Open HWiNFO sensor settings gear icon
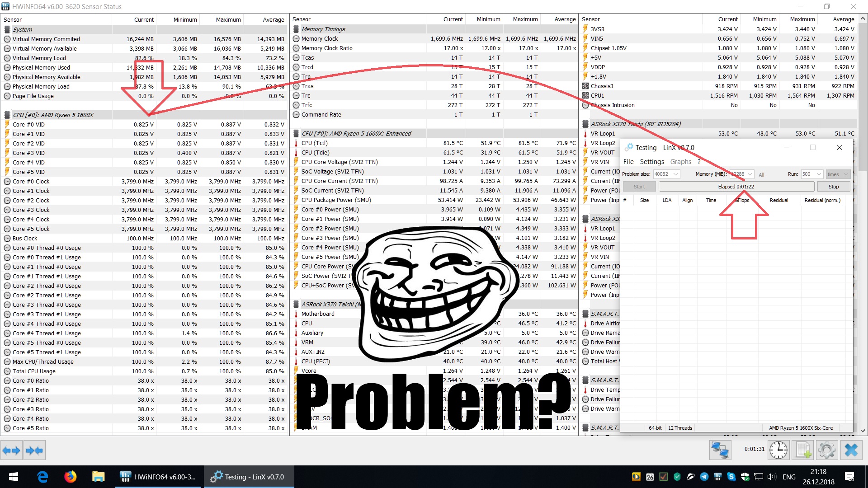This screenshot has height=488, width=868. pyautogui.click(x=827, y=450)
